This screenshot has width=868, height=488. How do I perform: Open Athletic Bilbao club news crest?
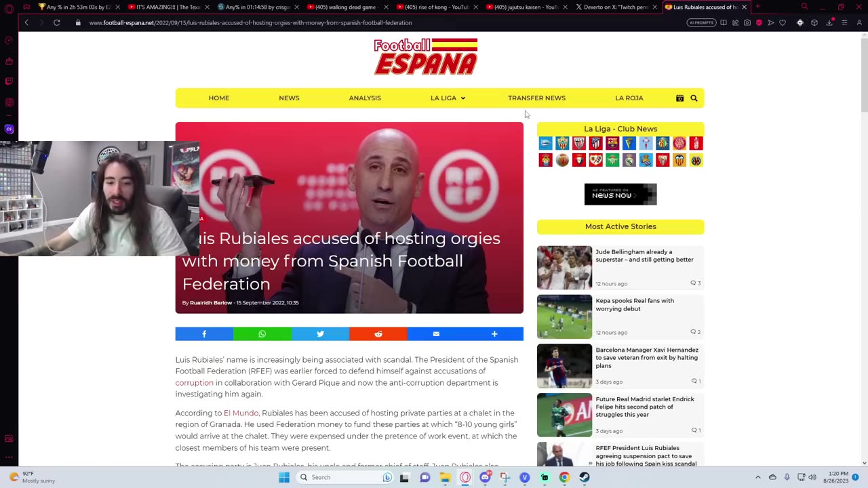tap(579, 143)
